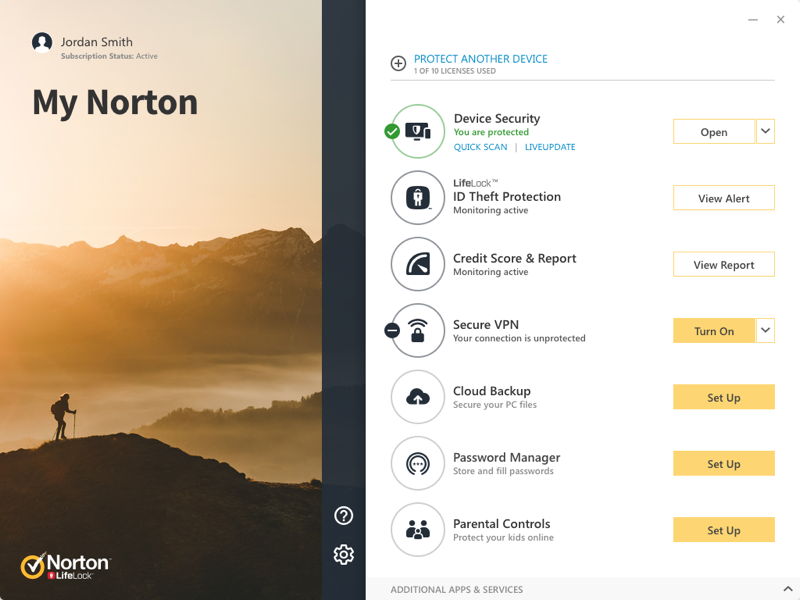
Task: Open Device Security
Action: 714,132
